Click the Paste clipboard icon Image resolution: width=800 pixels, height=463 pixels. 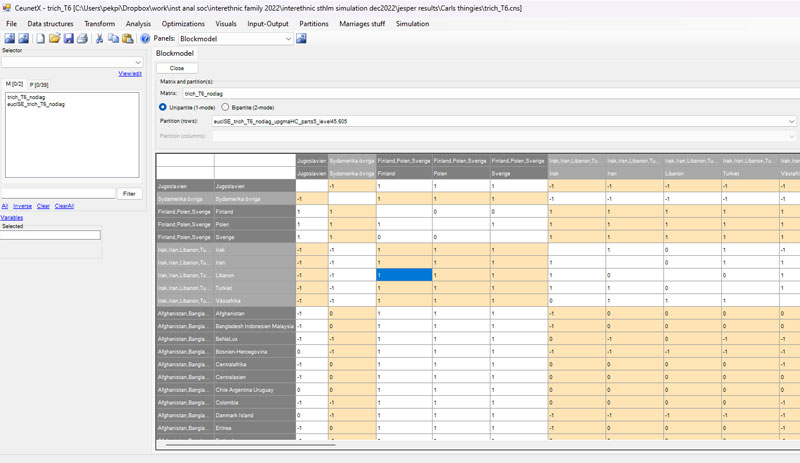point(128,39)
